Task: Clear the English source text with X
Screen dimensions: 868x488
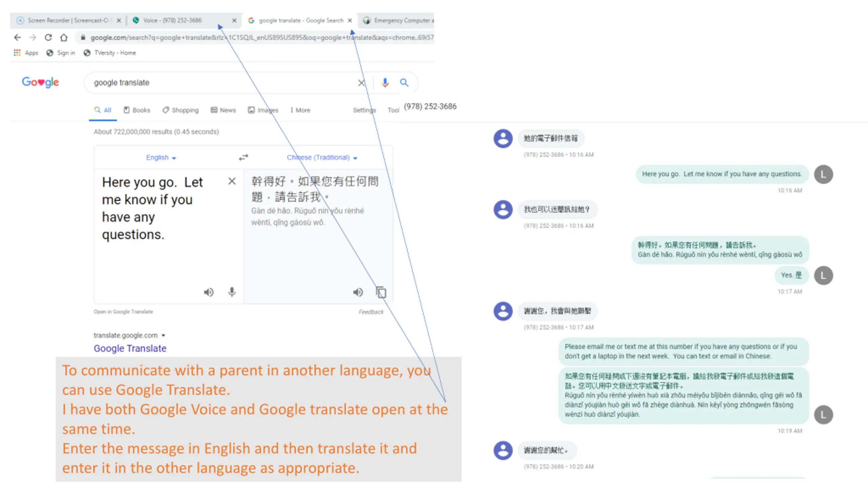Action: [232, 181]
